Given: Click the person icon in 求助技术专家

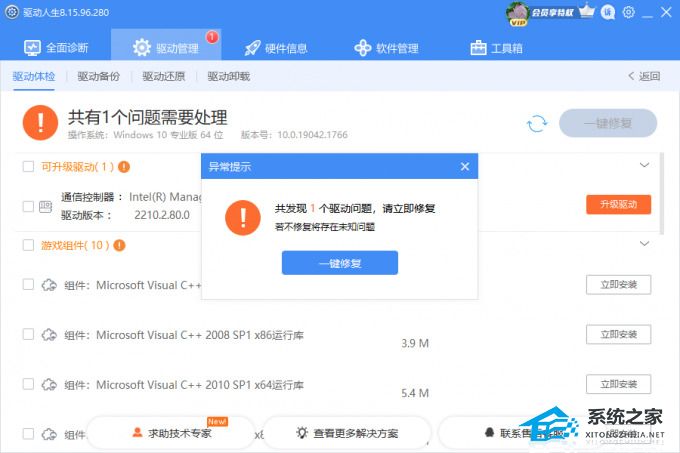Looking at the screenshot, I should point(137,432).
